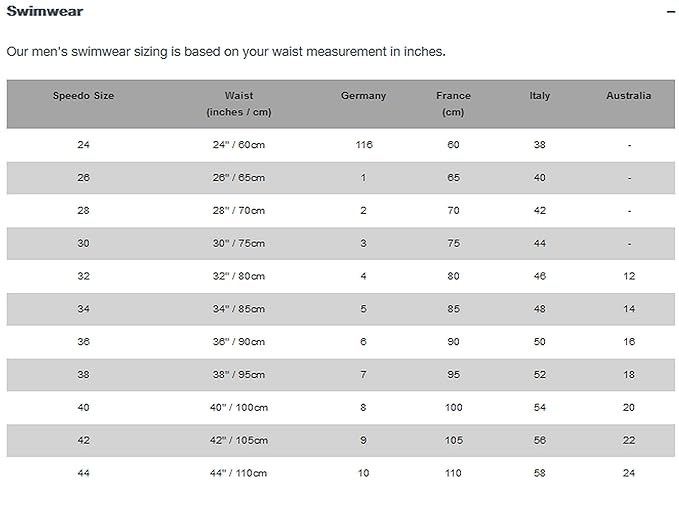The width and height of the screenshot is (679, 505).
Task: Select Speedo Size 24 cell
Action: click(83, 145)
